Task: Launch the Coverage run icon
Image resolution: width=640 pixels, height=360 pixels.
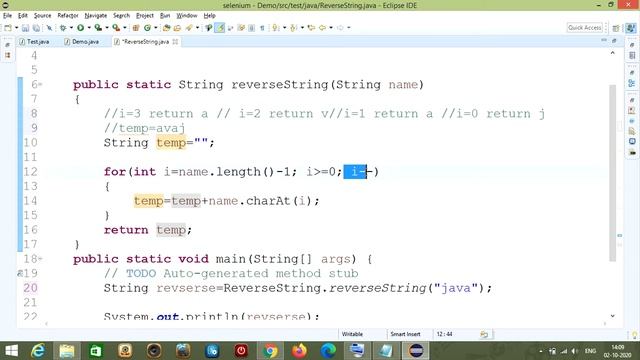Action: 98,28
